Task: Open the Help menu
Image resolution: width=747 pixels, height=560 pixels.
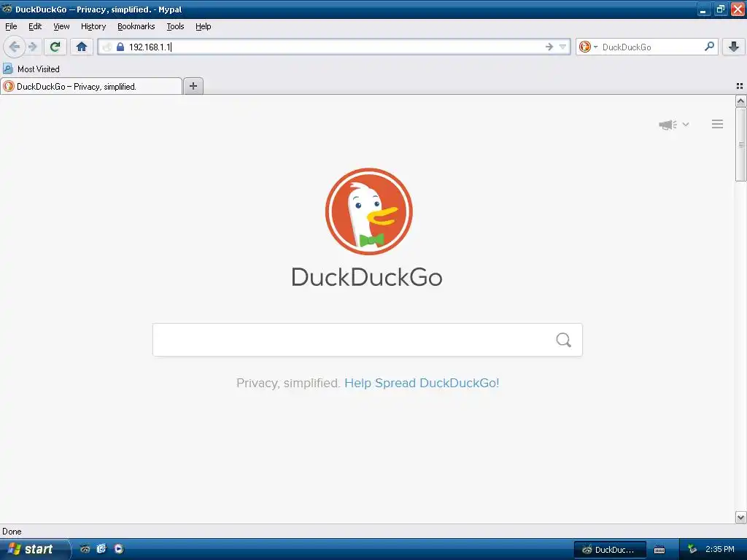Action: 204,26
